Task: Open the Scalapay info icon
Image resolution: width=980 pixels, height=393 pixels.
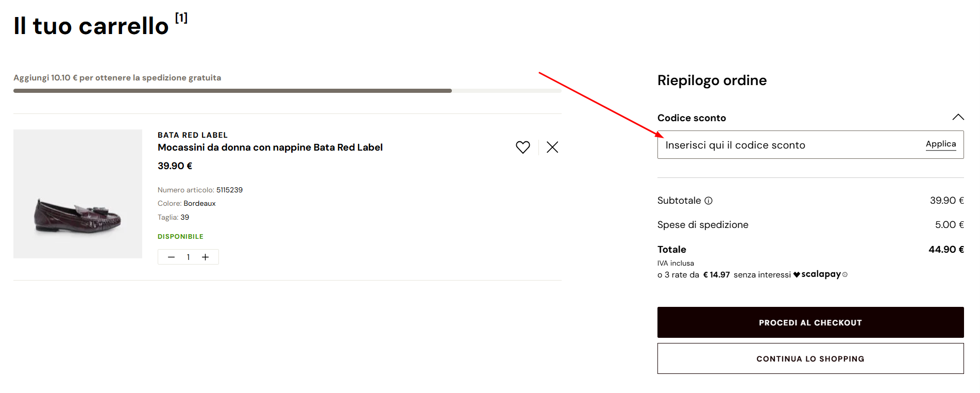Action: (846, 275)
